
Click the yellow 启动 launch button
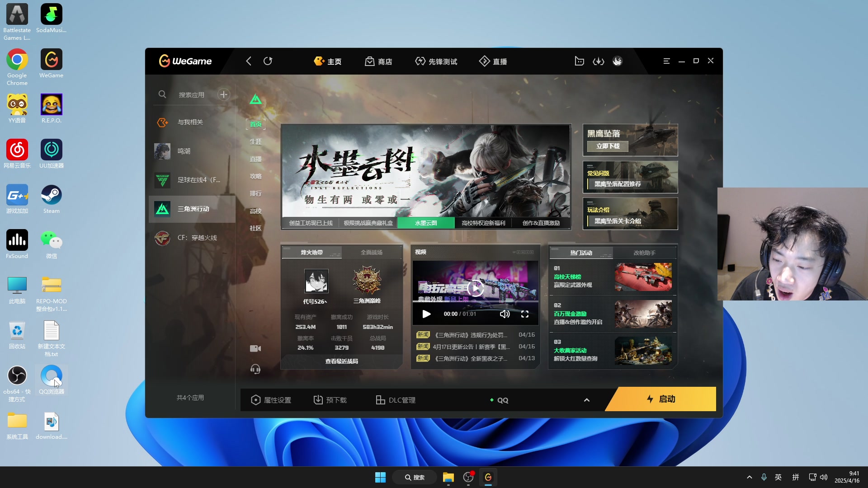pos(661,399)
